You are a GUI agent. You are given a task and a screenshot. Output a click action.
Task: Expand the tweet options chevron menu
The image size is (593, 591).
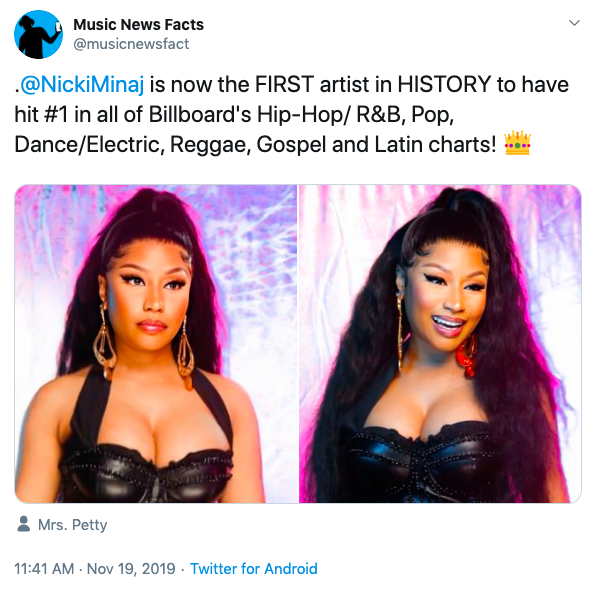(574, 23)
